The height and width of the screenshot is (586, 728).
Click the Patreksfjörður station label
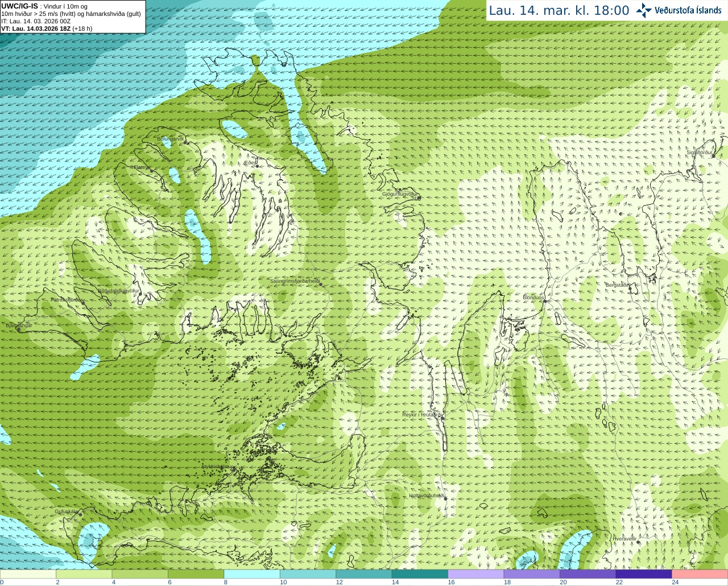67,299
